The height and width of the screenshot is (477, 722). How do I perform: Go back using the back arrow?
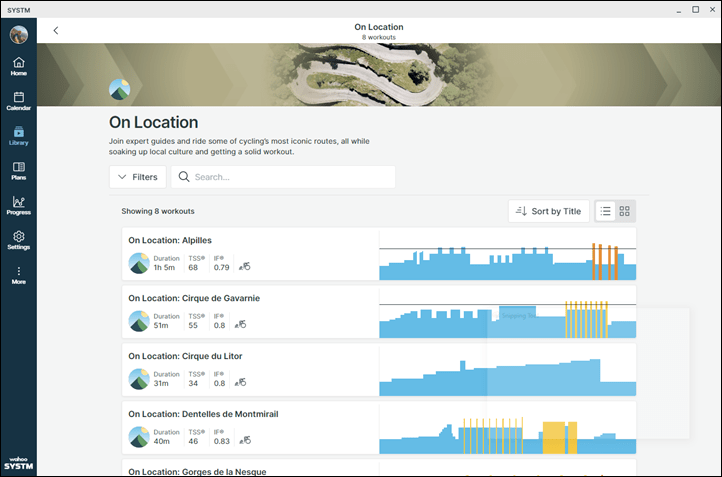(x=56, y=30)
